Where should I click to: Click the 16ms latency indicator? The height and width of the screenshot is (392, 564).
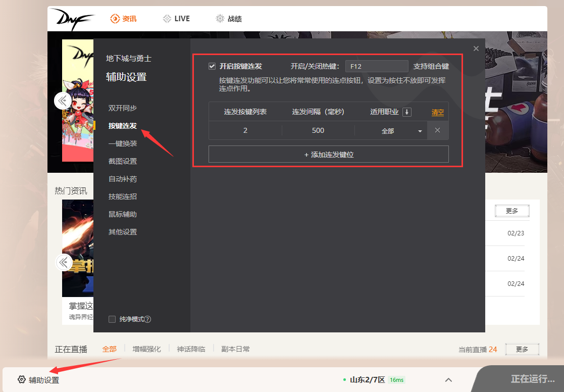[x=396, y=380]
